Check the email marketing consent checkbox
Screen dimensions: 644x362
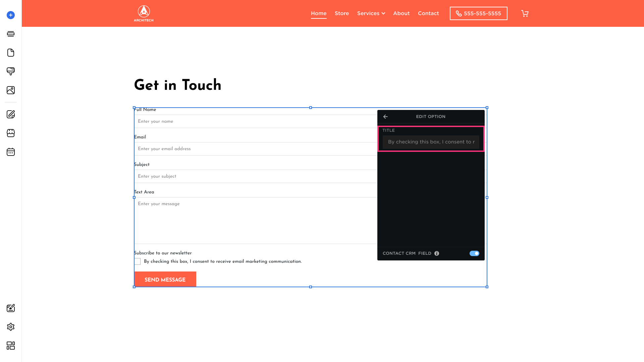(138, 261)
